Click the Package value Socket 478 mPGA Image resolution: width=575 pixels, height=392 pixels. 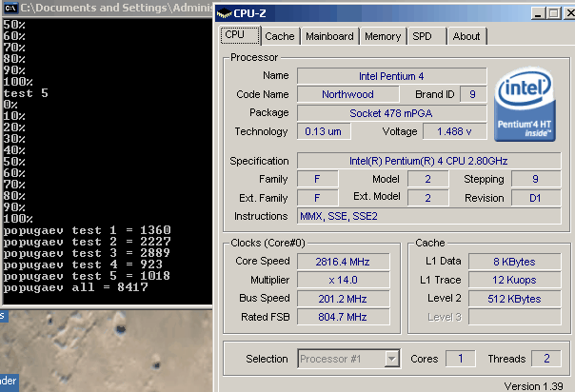[391, 113]
